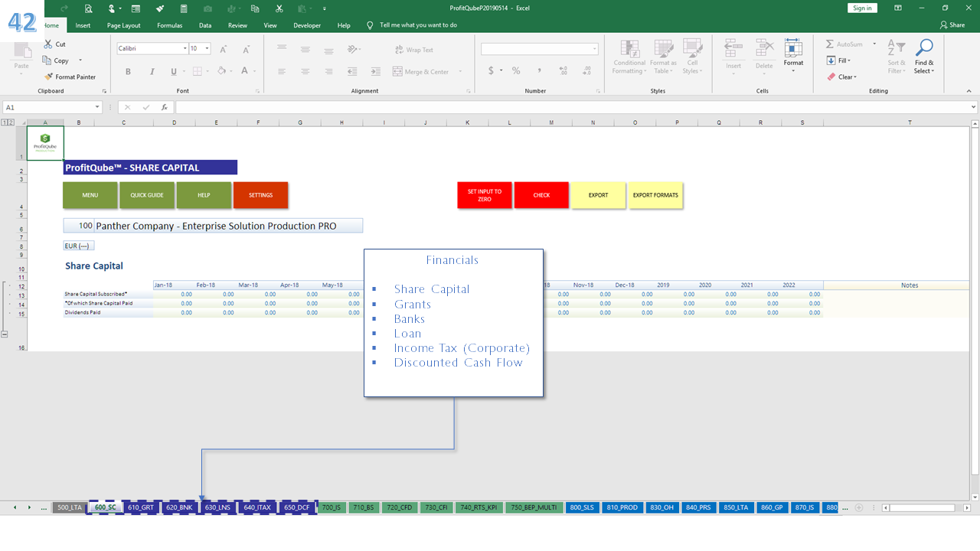Click the AutoSum sigma icon
The image size is (980, 551).
[x=831, y=44]
